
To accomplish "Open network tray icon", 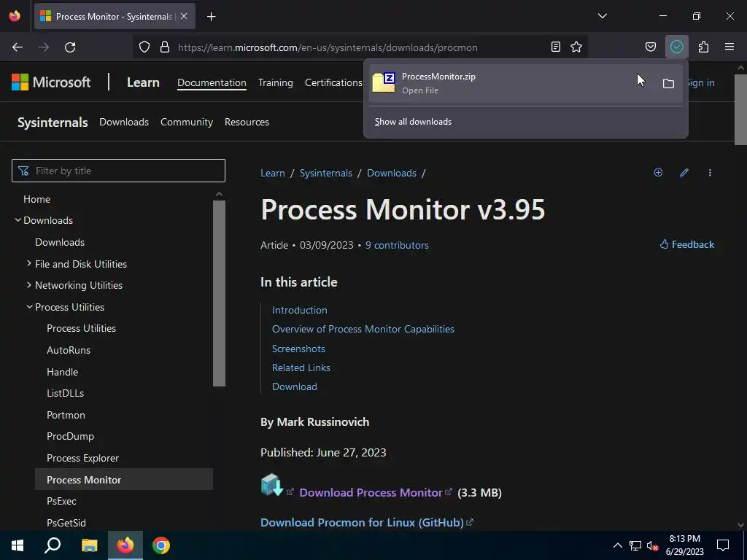I will tap(635, 545).
